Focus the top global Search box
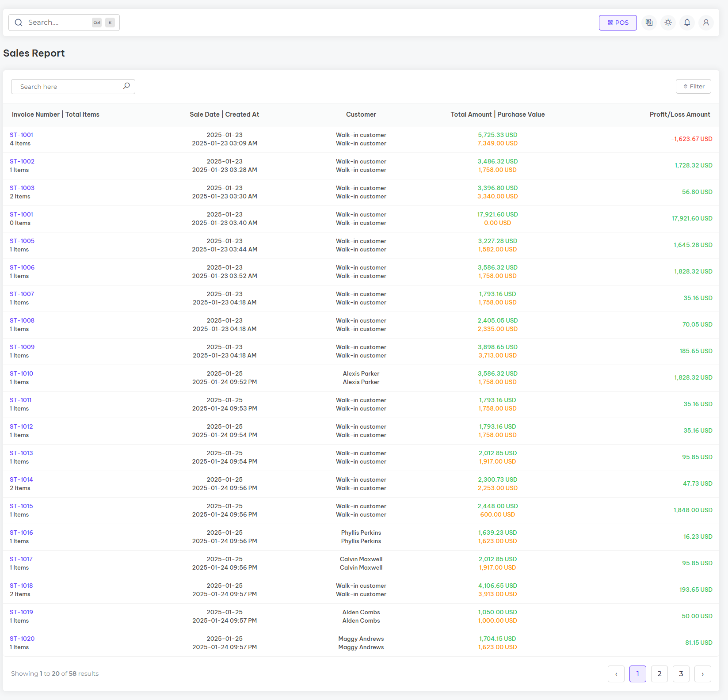728x700 pixels. click(x=57, y=23)
